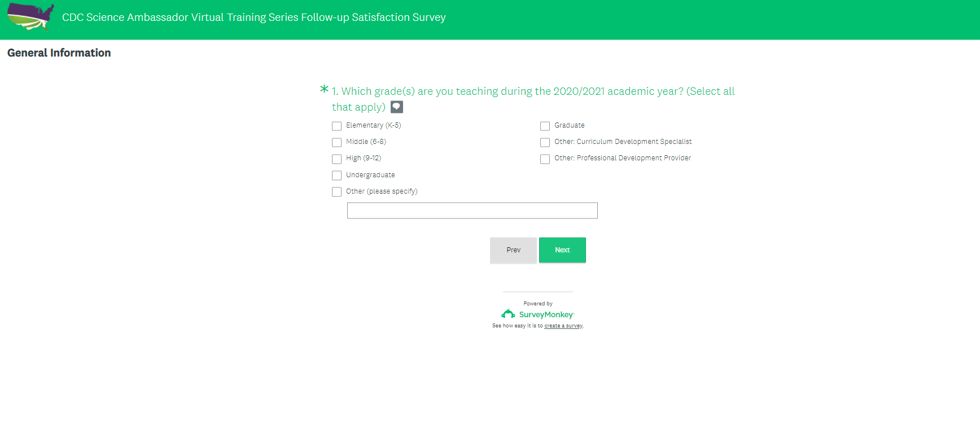Tick Other: Professional Development Provider checkbox
This screenshot has height=429, width=980.
coord(545,159)
